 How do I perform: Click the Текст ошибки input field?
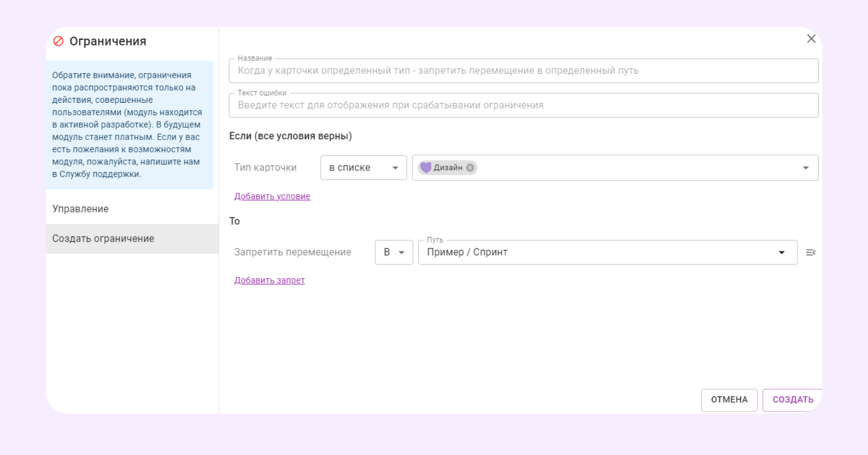pos(523,105)
